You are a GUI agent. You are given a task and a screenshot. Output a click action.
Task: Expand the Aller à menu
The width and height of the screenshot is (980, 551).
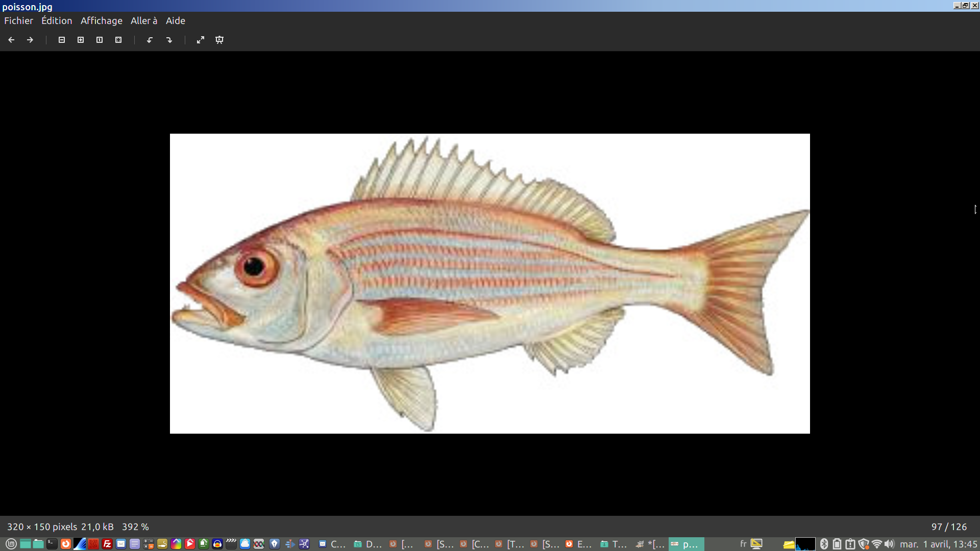point(144,21)
